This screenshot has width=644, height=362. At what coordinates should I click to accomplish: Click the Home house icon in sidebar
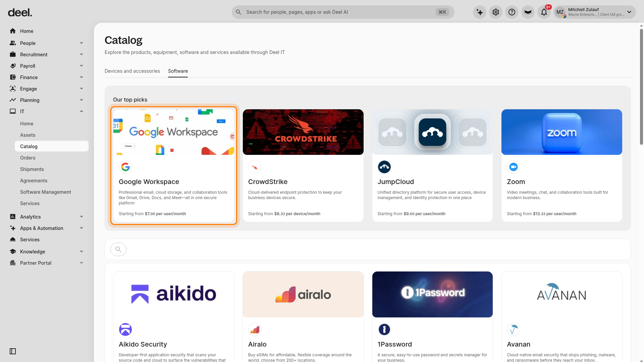[x=13, y=31]
